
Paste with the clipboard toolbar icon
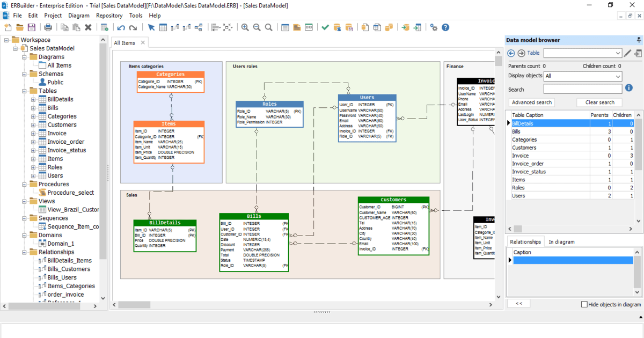76,27
